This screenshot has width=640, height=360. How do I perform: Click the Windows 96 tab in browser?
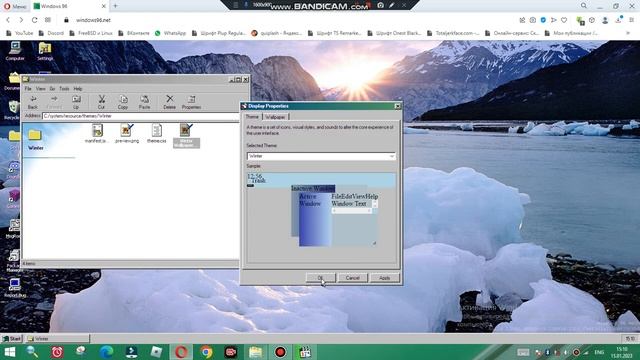coord(69,6)
